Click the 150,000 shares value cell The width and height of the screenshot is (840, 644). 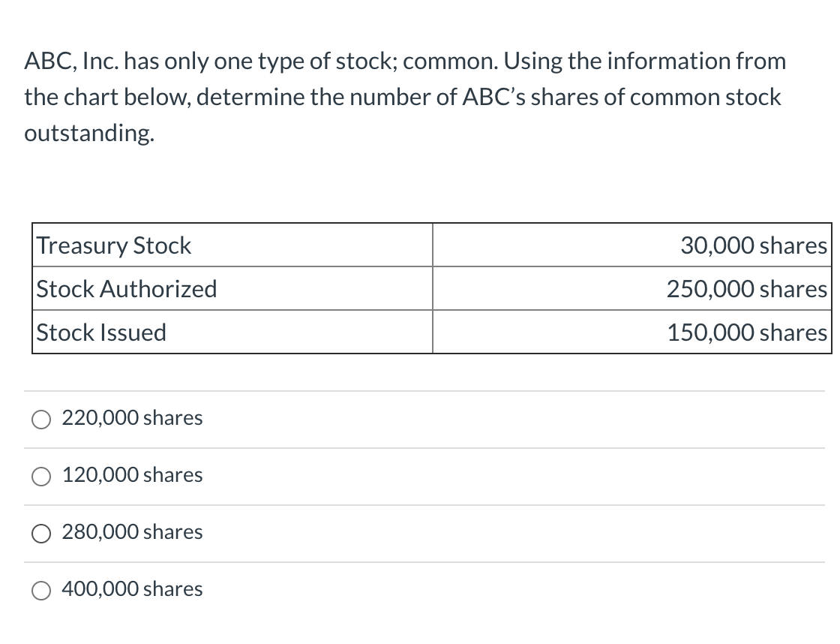747,333
